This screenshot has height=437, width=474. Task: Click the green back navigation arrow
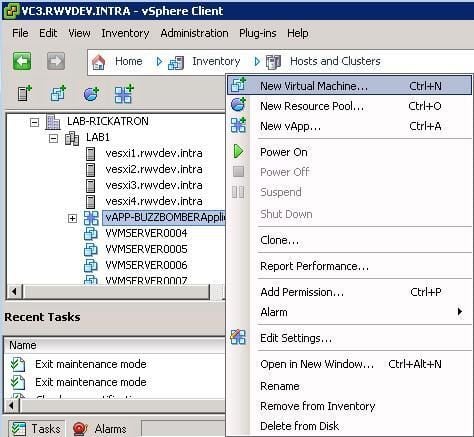pyautogui.click(x=22, y=61)
